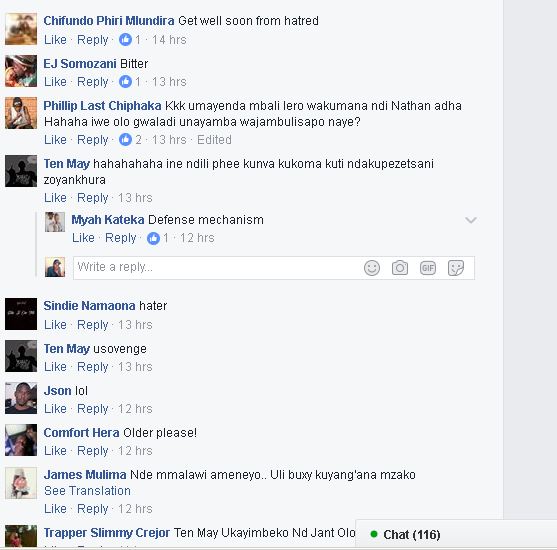Open the GIF picker in reply box
The image size is (557, 550).
click(428, 268)
